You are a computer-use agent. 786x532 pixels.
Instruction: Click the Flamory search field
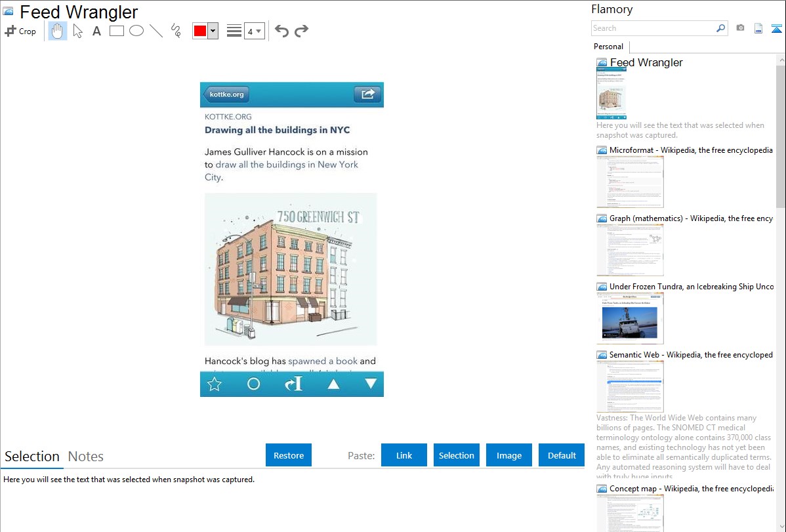(653, 28)
